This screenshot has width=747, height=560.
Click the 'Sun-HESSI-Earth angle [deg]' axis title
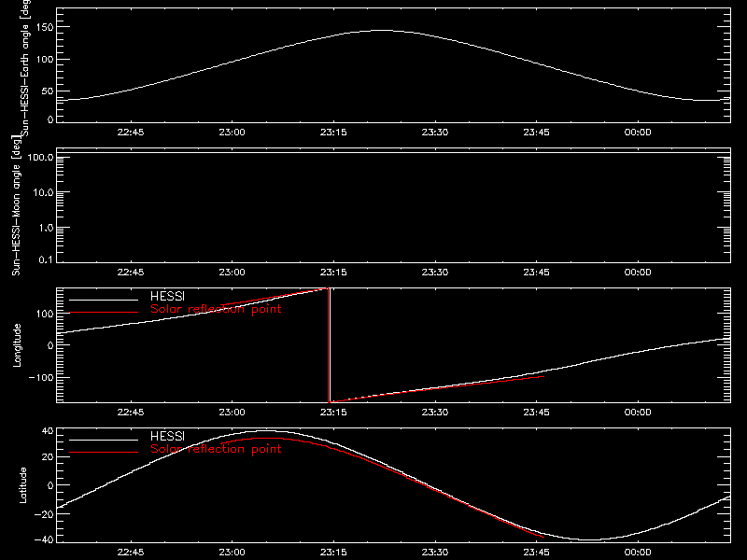[x=25, y=68]
